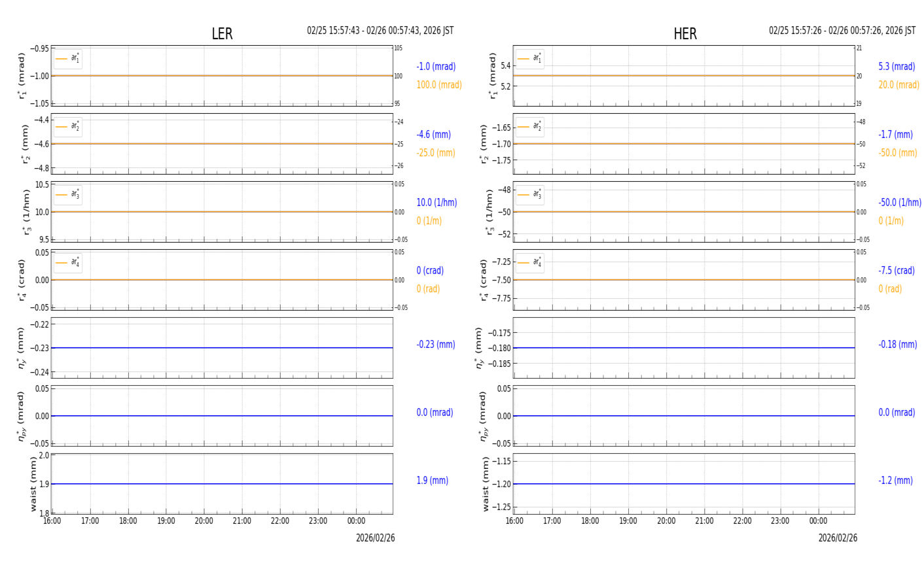Click the blue 5.3 (mrad) value in HER
The image size is (924, 565).
tap(897, 67)
